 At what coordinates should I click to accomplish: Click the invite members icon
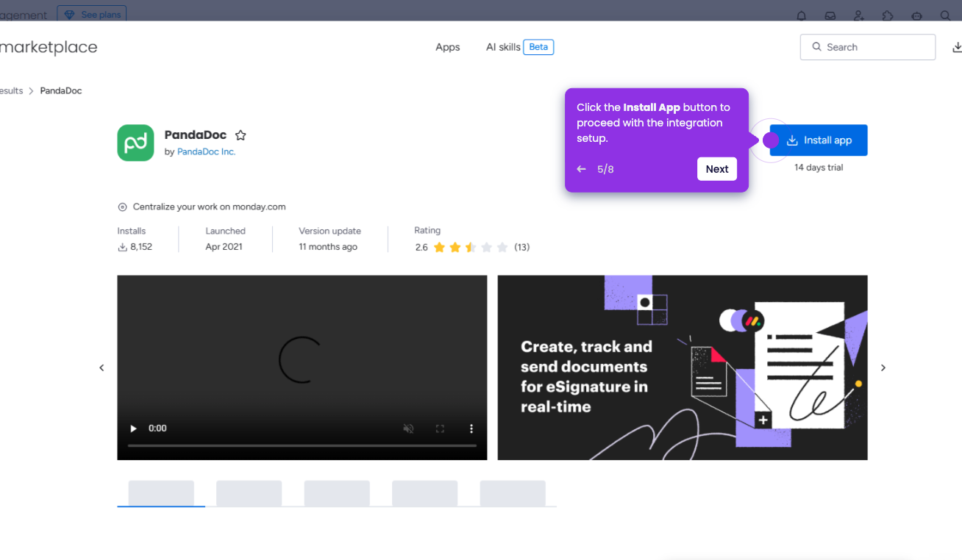click(859, 15)
